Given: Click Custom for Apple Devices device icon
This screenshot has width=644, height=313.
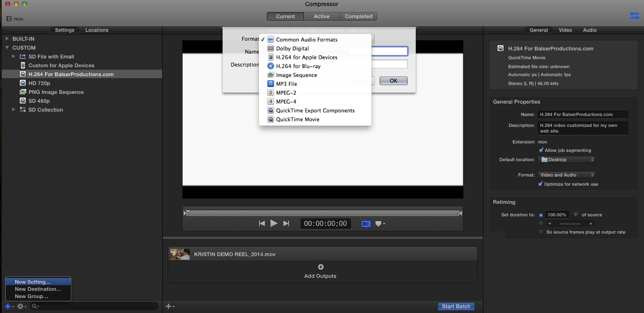Looking at the screenshot, I should tap(23, 65).
